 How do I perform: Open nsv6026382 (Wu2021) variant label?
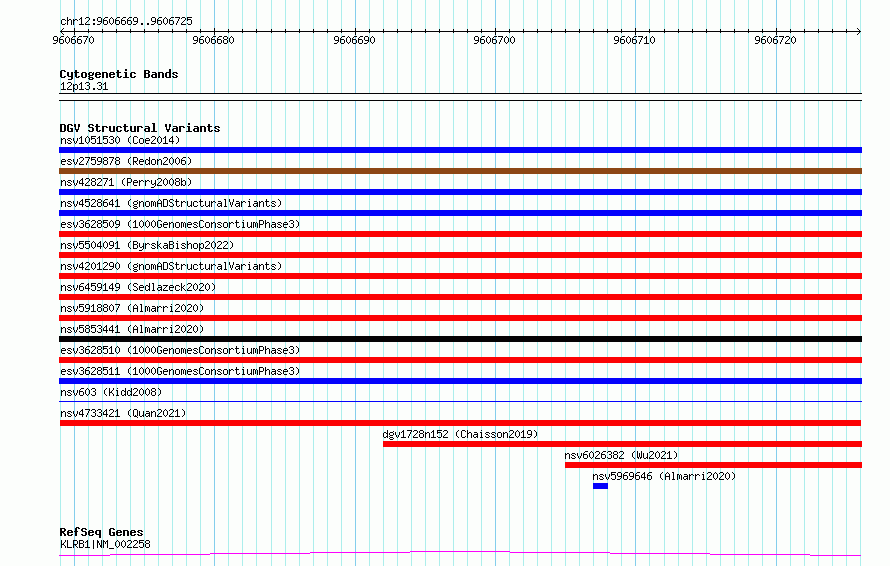[621, 455]
